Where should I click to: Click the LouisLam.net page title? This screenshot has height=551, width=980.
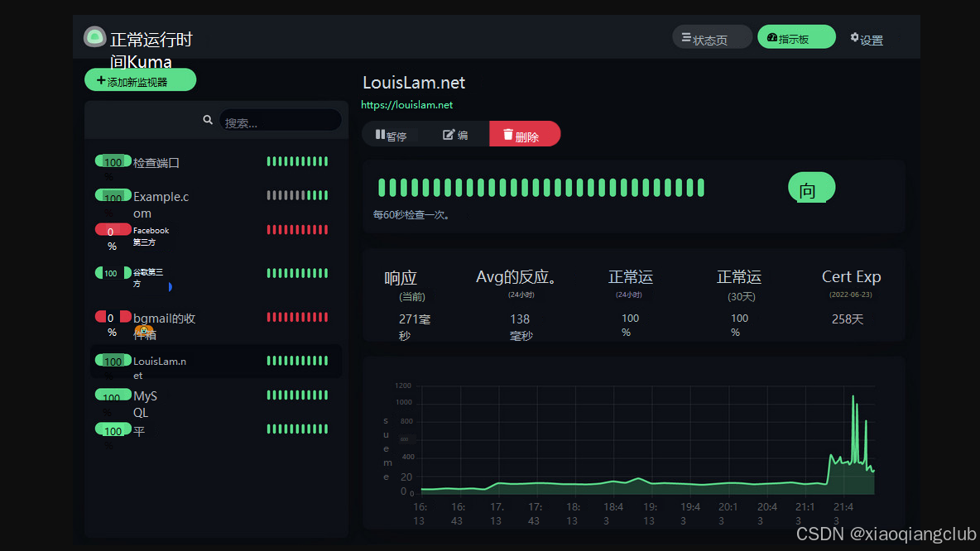point(414,83)
